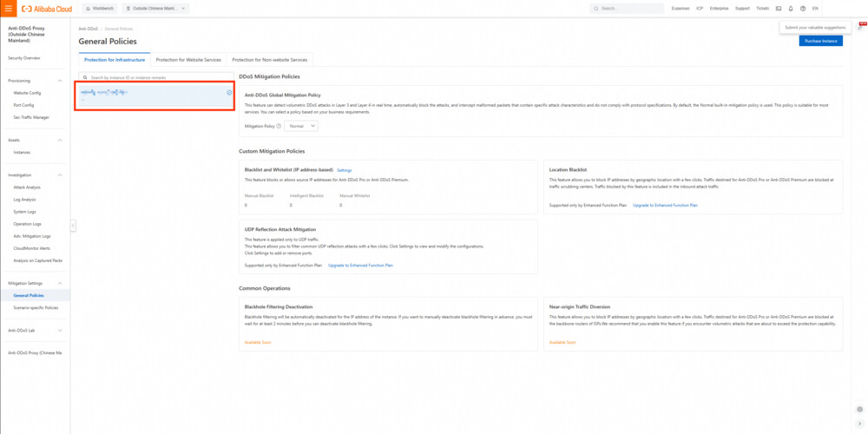
Task: Open Log Analysis page
Action: tap(25, 200)
